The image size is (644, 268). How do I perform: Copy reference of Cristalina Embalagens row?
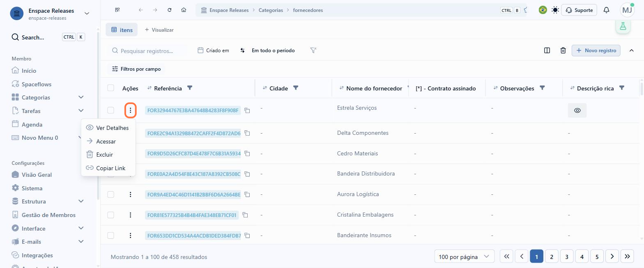point(245,215)
